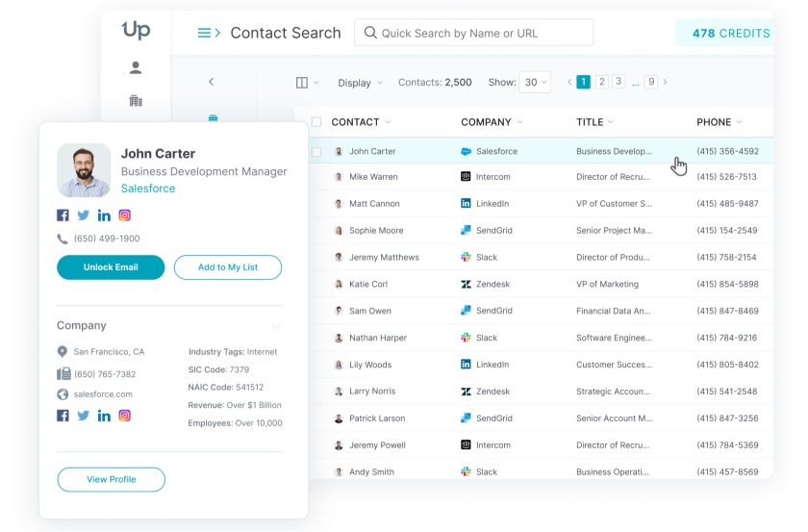This screenshot has height=532, width=808.
Task: Click the Salesforce cloud logo in John Carter row
Action: pos(466,152)
